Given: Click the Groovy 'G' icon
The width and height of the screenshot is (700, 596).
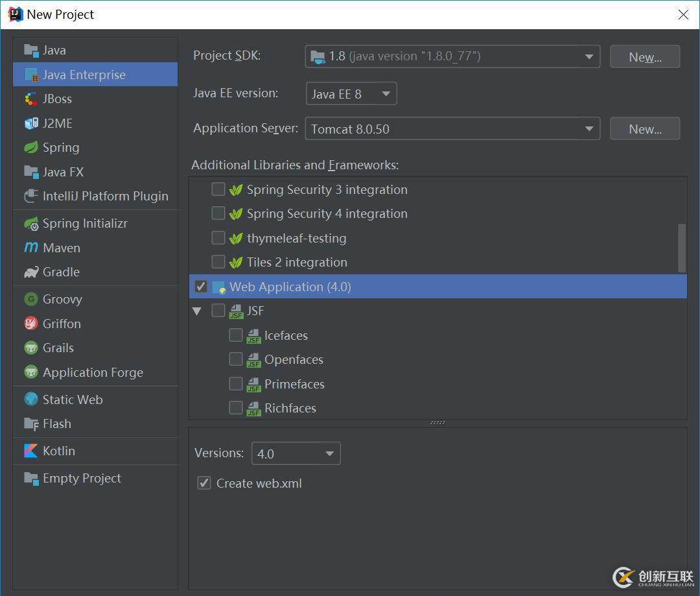Looking at the screenshot, I should 31,299.
